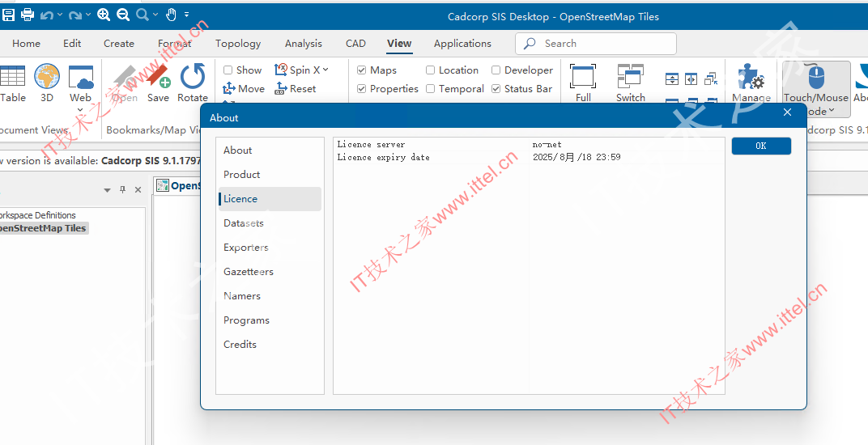Open the workspace panel options dropdown arrow

coord(108,190)
